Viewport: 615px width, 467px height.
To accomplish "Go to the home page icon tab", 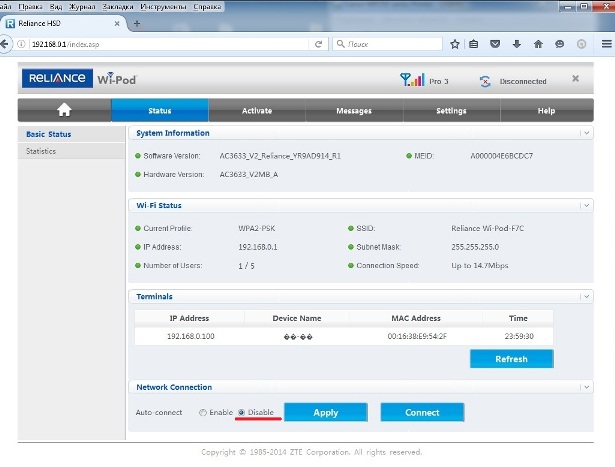I will tap(64, 110).
